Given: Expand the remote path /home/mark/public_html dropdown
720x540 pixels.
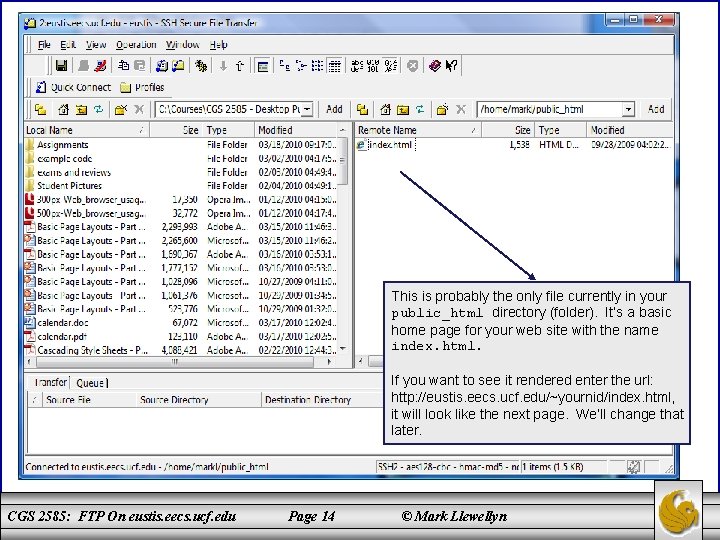Looking at the screenshot, I should tap(628, 109).
